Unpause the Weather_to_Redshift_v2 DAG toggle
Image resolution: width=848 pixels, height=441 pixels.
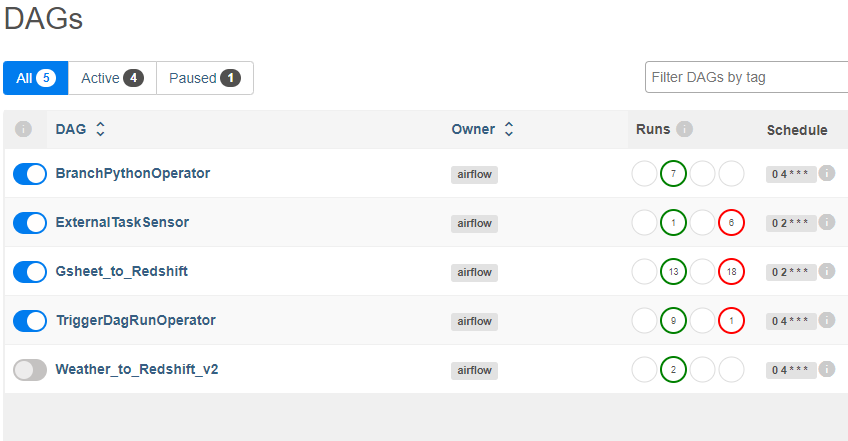pos(30,370)
